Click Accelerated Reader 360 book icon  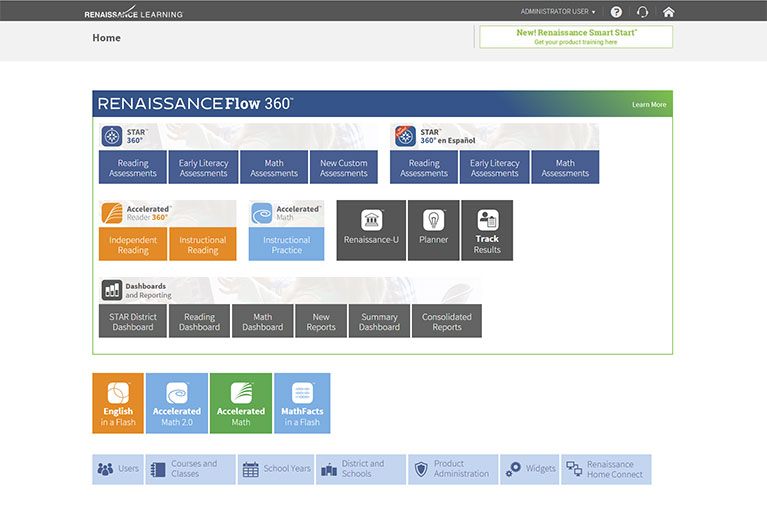(x=112, y=213)
